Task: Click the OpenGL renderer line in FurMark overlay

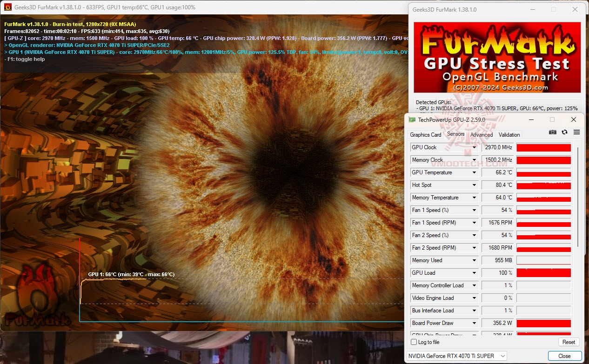Action: pos(87,45)
